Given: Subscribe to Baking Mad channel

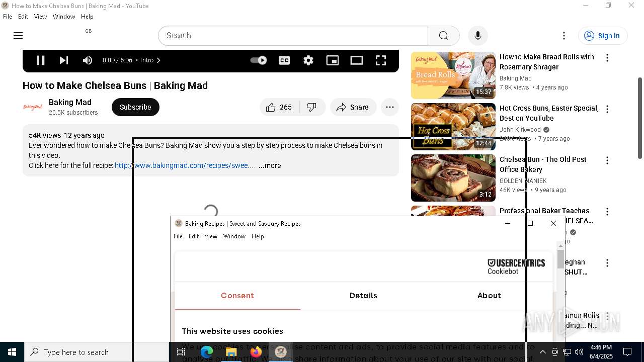Looking at the screenshot, I should 135,107.
